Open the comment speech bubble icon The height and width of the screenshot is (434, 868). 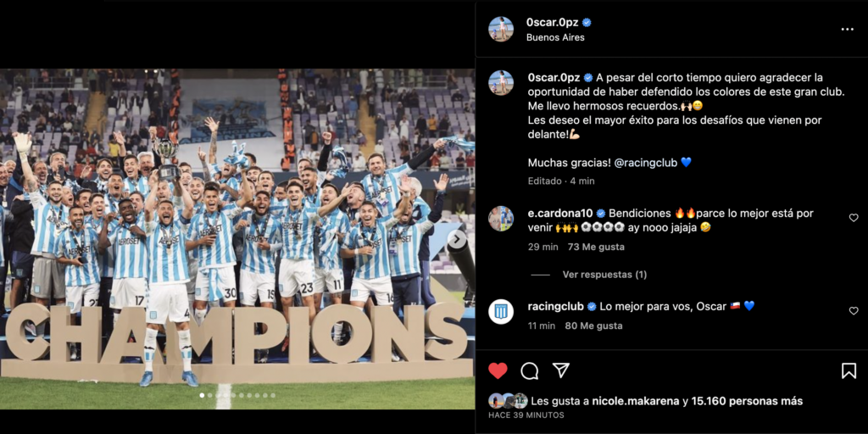pyautogui.click(x=530, y=370)
